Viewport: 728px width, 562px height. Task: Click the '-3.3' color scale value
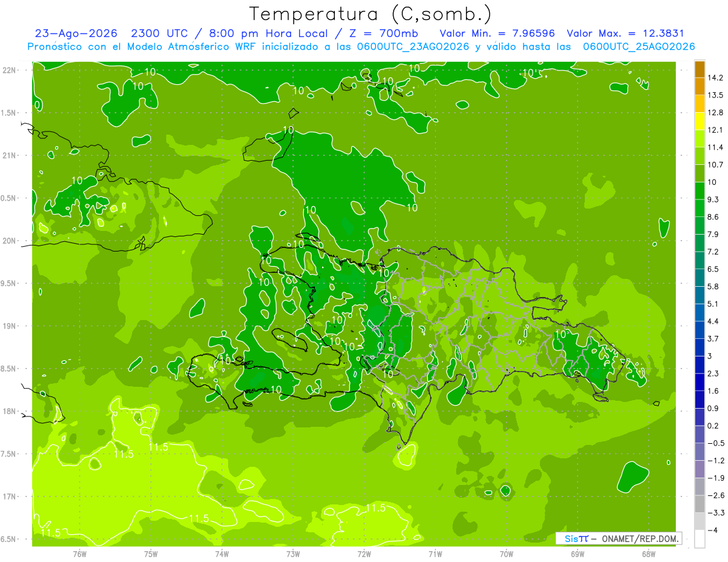(x=715, y=513)
